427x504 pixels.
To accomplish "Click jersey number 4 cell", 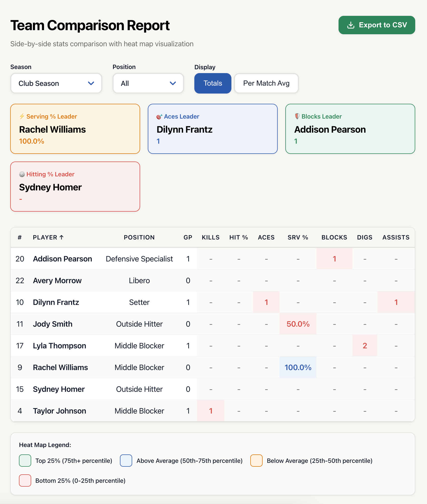I will (20, 411).
